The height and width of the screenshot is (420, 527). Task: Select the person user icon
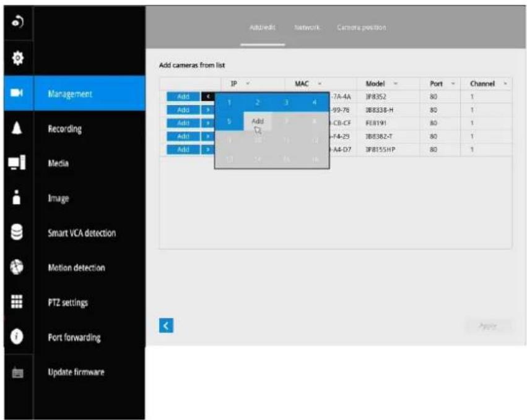[16, 197]
